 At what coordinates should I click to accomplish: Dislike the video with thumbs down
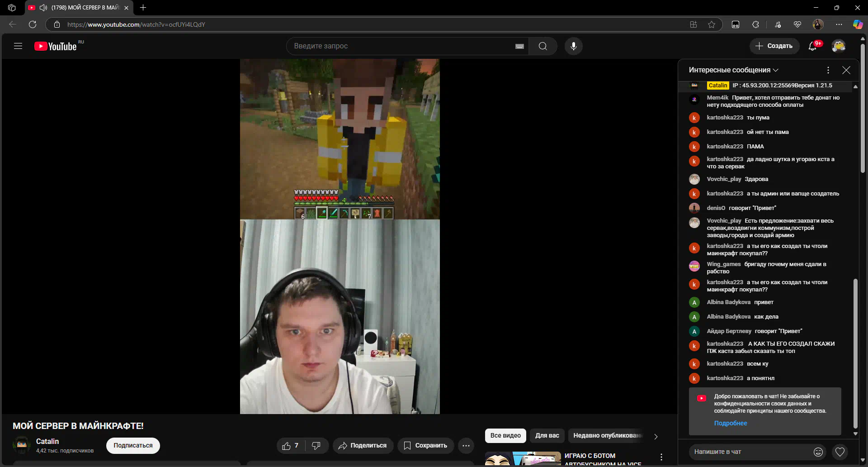(x=316, y=446)
